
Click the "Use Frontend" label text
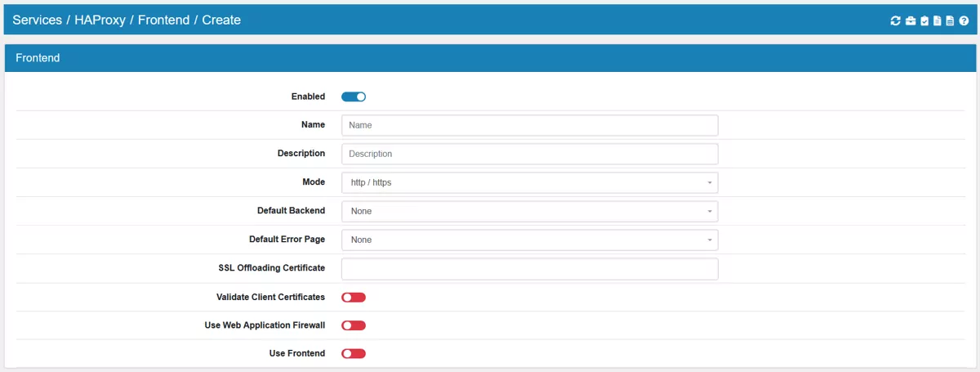(297, 354)
